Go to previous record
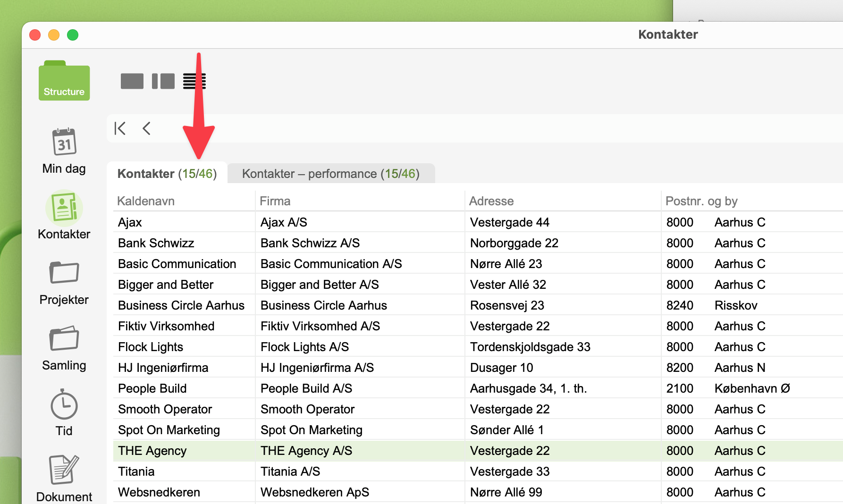Image resolution: width=843 pixels, height=504 pixels. (147, 128)
